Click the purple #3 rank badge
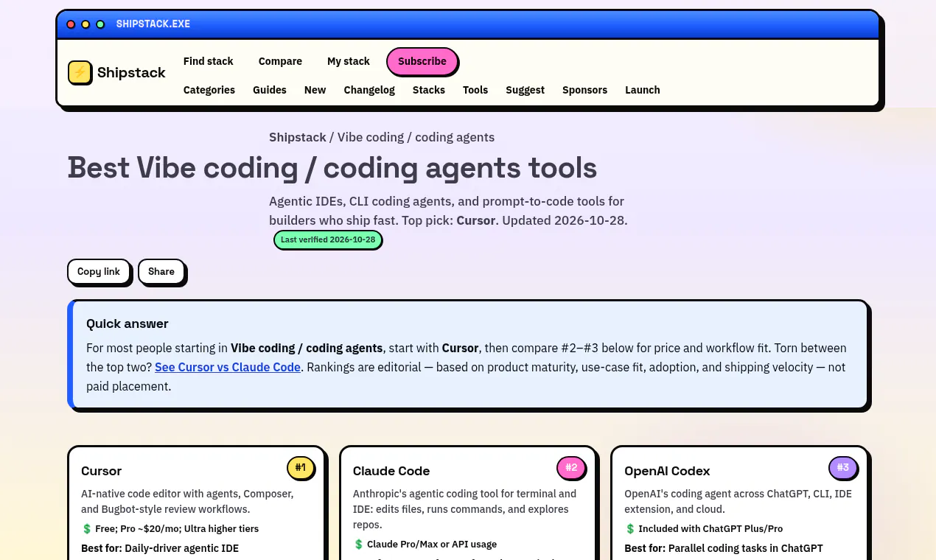 tap(843, 467)
